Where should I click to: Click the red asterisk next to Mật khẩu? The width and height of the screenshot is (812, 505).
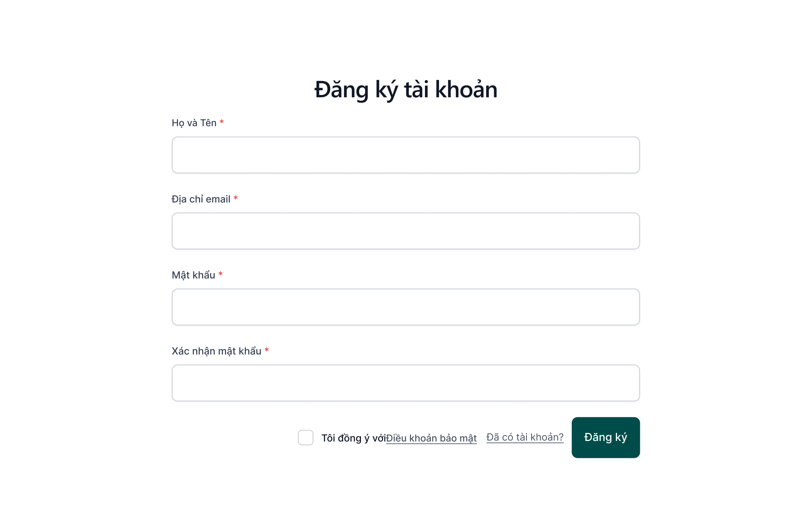coord(221,274)
